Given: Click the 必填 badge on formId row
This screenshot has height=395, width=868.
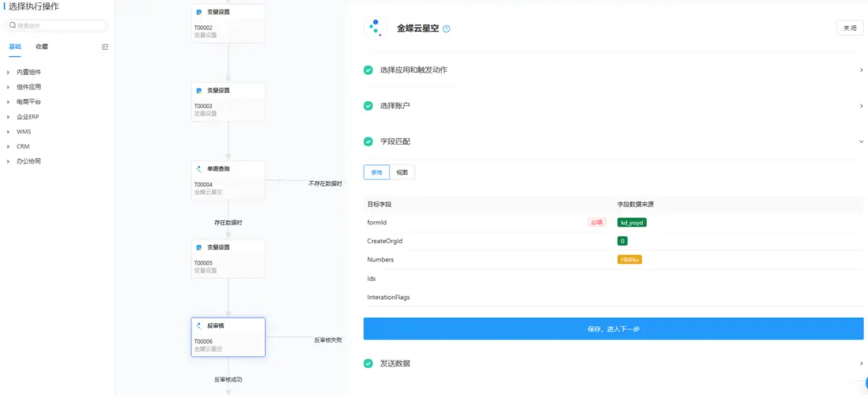Looking at the screenshot, I should [596, 223].
